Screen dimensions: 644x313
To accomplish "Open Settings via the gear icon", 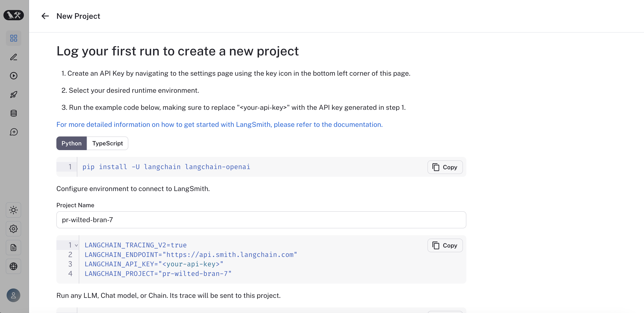I will point(13,229).
